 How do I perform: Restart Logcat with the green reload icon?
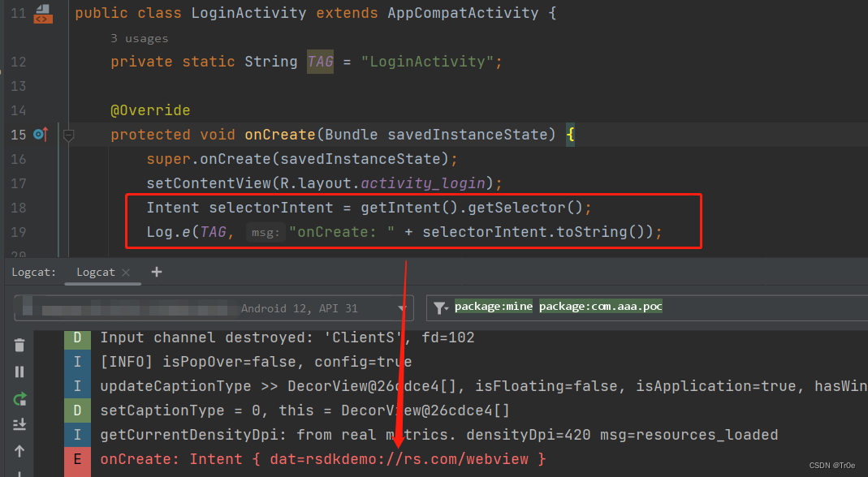(19, 398)
